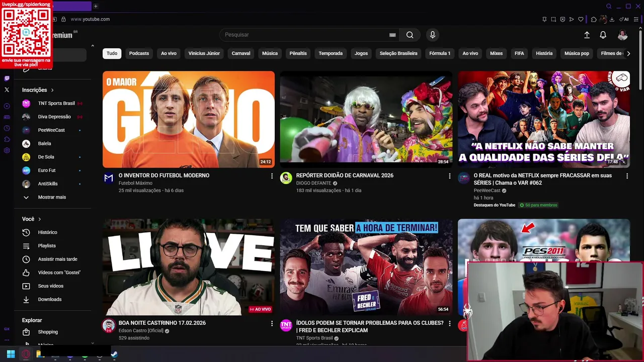
Task: Click the browser pin icon in address bar
Action: [x=544, y=19]
